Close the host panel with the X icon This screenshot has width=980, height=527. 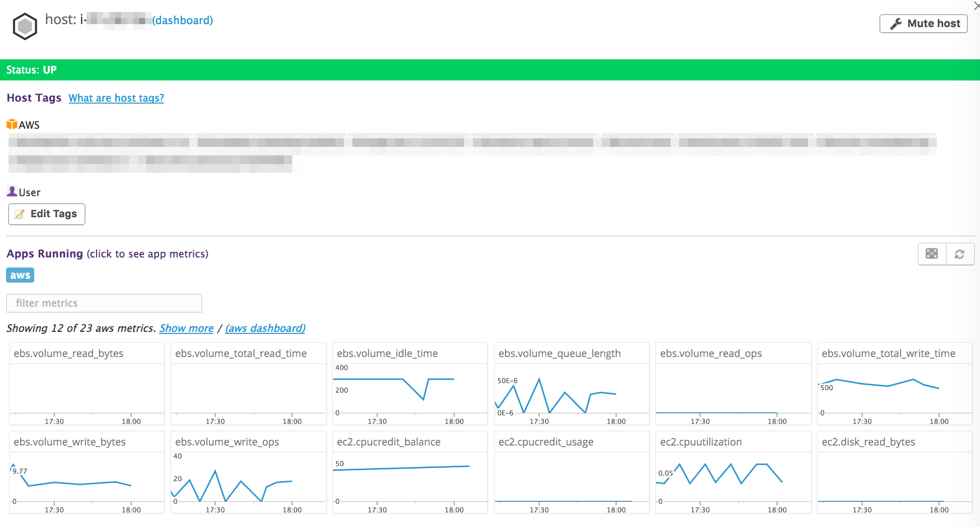976,6
